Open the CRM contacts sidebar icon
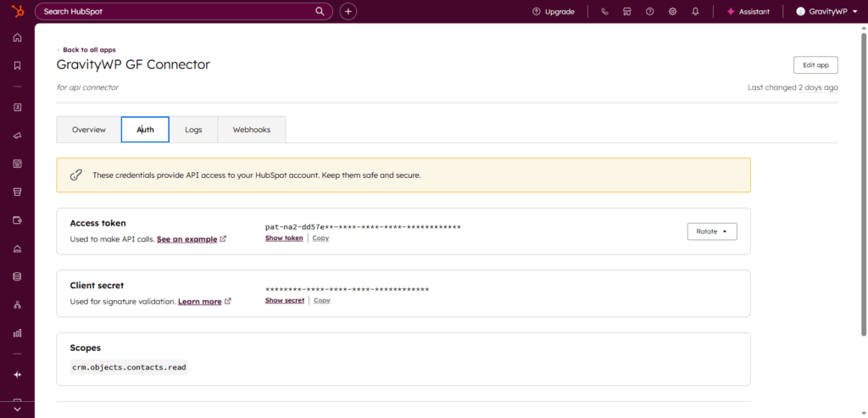The width and height of the screenshot is (868, 418). (x=17, y=108)
